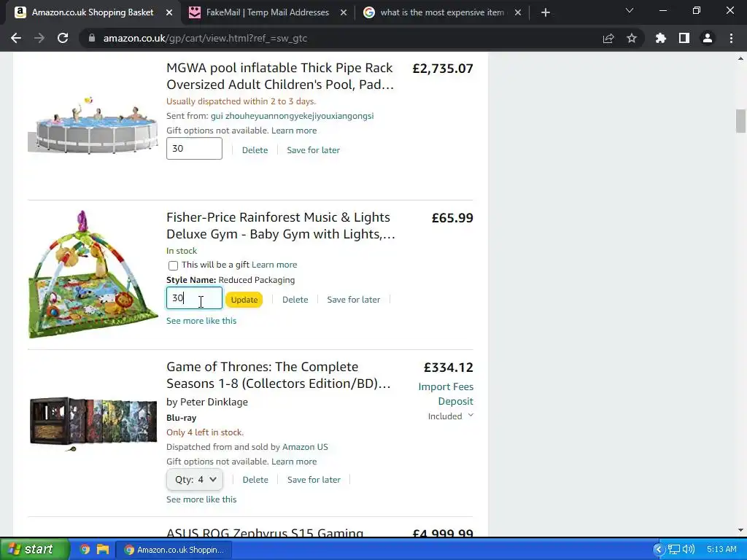Go back to the previous page
The width and height of the screenshot is (747, 560).
click(x=16, y=38)
